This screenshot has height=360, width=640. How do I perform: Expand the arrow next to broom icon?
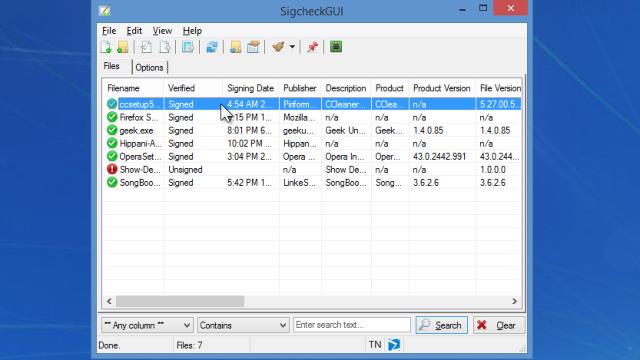[292, 47]
